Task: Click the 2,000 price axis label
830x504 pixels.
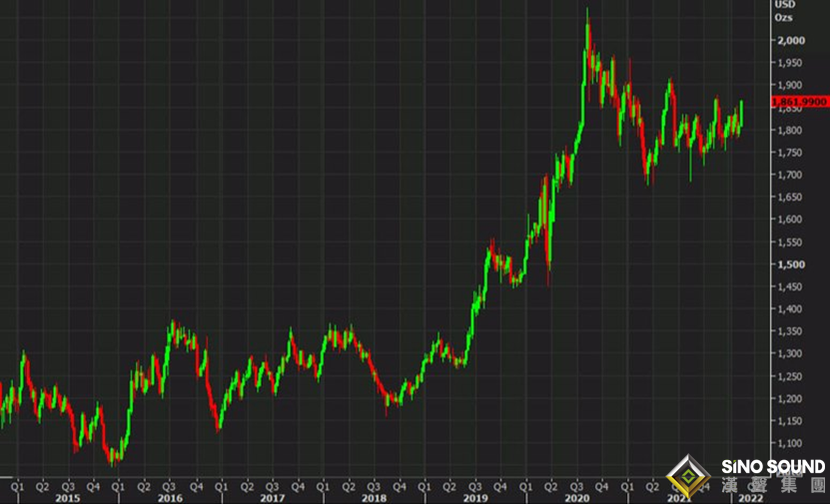Action: pos(789,40)
